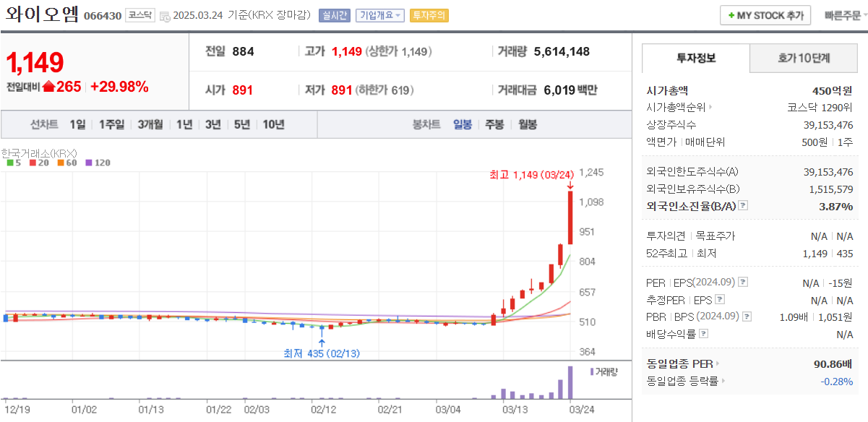Click the 거래대금 value 6,019 백만
This screenshot has width=868, height=422.
[x=570, y=90]
